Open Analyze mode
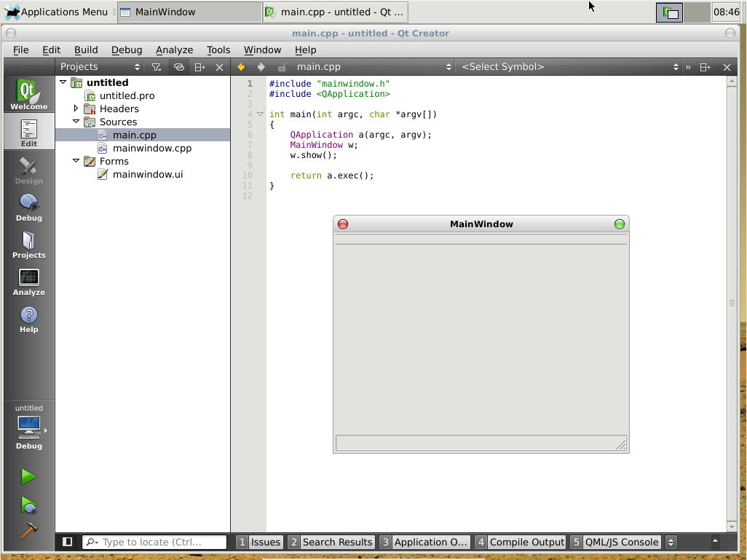 (x=28, y=282)
